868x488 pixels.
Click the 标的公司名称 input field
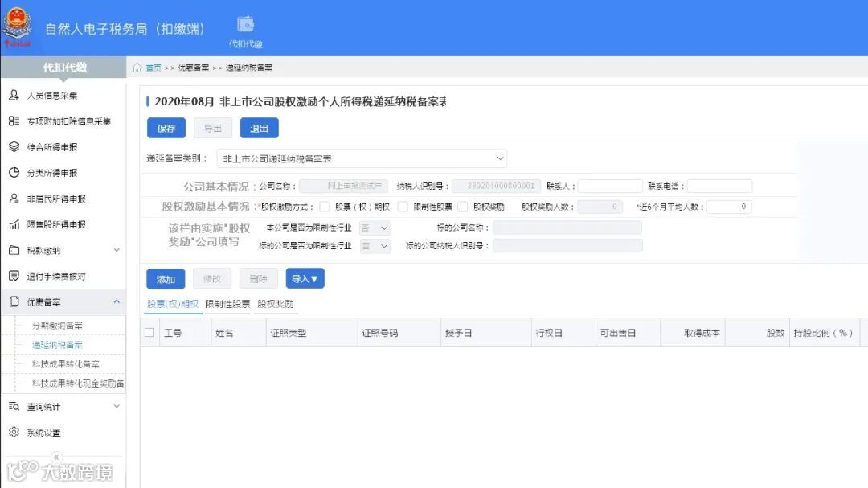click(x=567, y=228)
